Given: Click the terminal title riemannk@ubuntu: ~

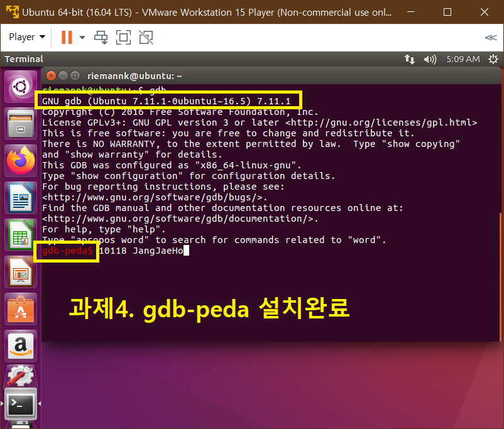Looking at the screenshot, I should coord(134,76).
